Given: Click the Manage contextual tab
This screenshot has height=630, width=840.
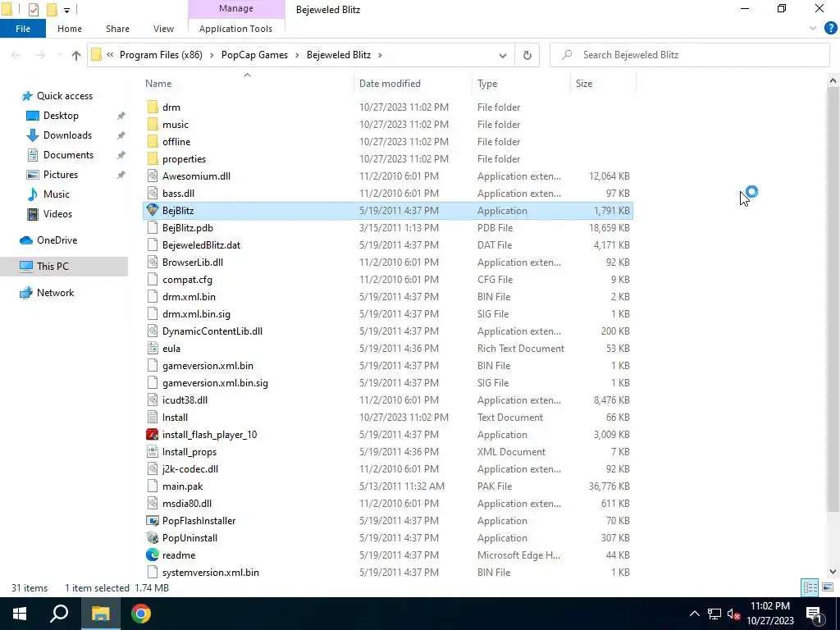Looking at the screenshot, I should pos(236,8).
